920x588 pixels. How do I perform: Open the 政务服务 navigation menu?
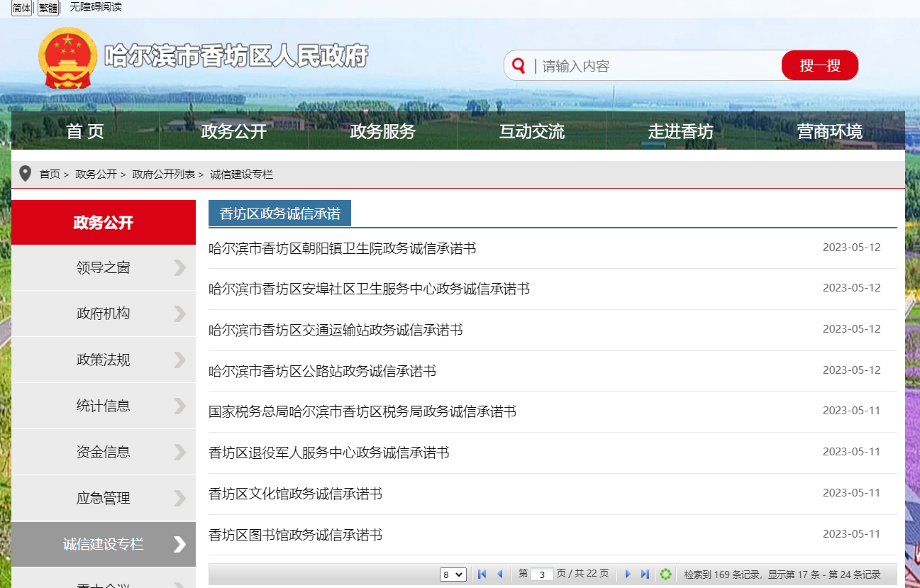pos(382,130)
